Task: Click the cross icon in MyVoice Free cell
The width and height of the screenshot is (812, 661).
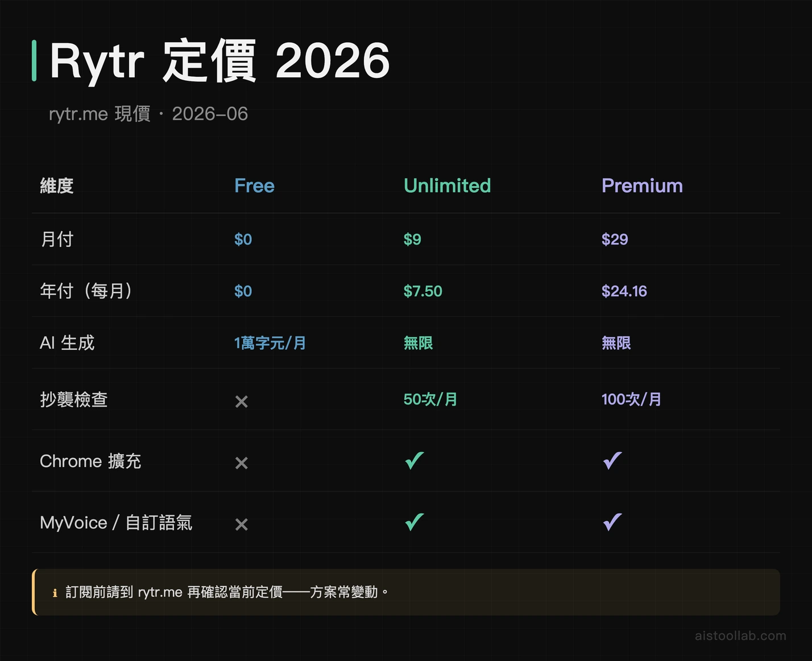Action: 242,524
